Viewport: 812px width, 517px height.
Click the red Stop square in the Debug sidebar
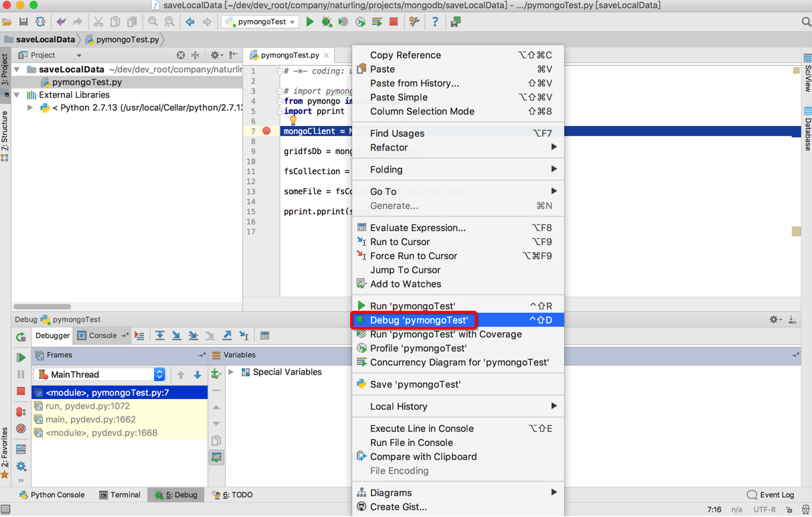pos(21,391)
